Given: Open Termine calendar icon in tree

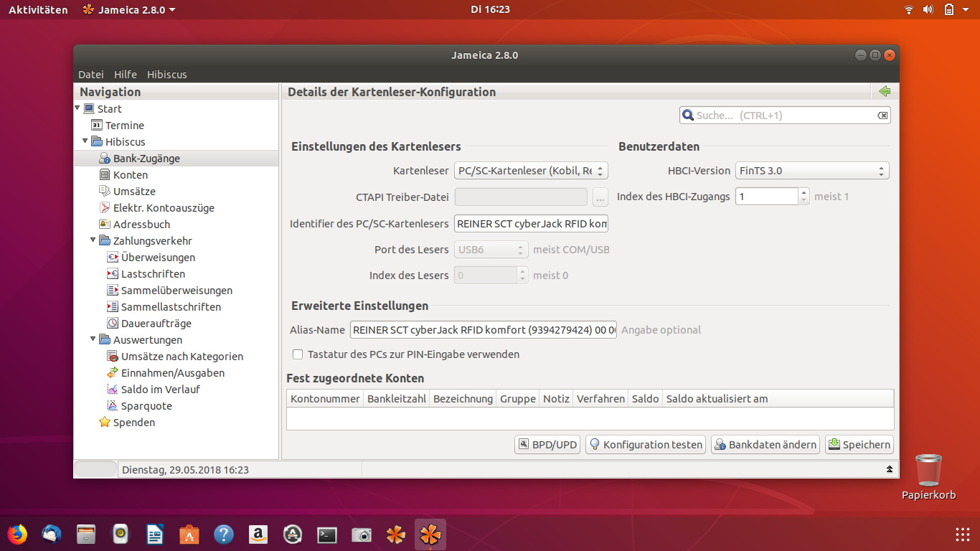Looking at the screenshot, I should click(x=97, y=126).
